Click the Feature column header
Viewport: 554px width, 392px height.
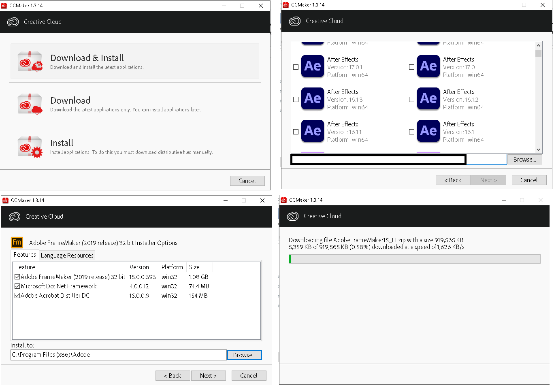(x=70, y=267)
